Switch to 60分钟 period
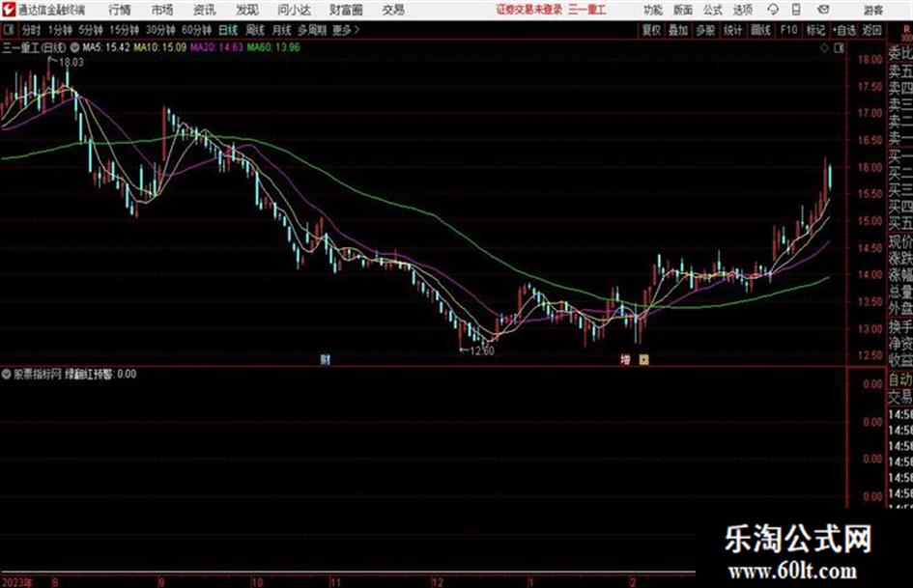Image resolution: width=913 pixels, height=588 pixels. (196, 30)
